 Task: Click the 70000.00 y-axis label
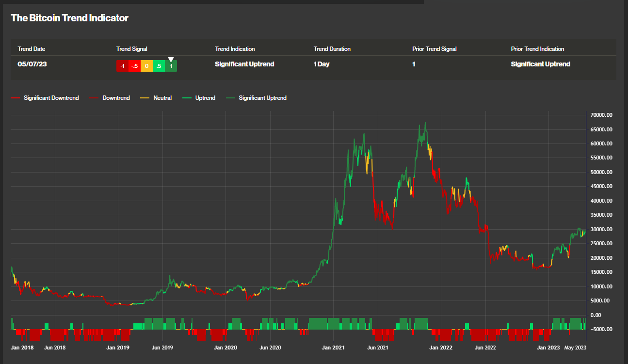click(x=602, y=115)
